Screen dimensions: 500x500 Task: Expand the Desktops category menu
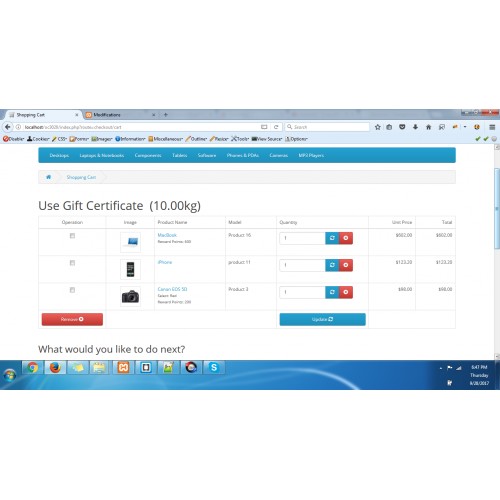pyautogui.click(x=59, y=155)
